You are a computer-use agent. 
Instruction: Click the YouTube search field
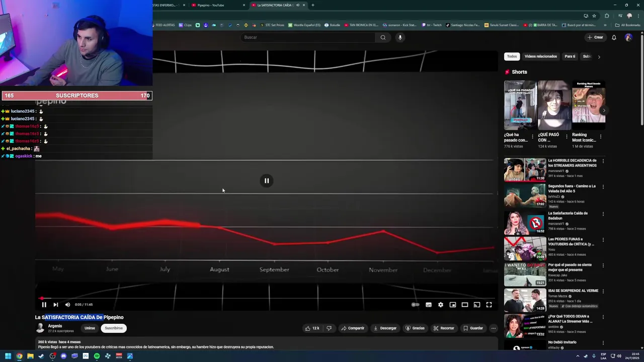coord(308,37)
